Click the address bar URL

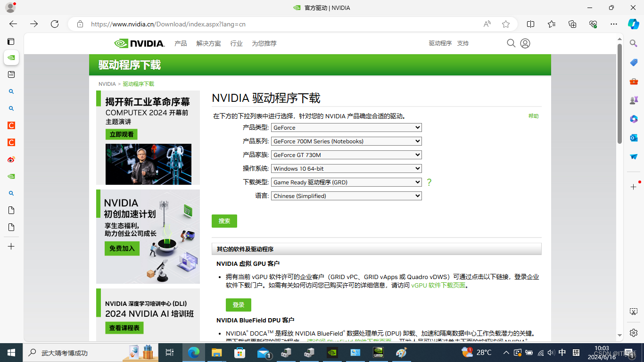pos(168,24)
